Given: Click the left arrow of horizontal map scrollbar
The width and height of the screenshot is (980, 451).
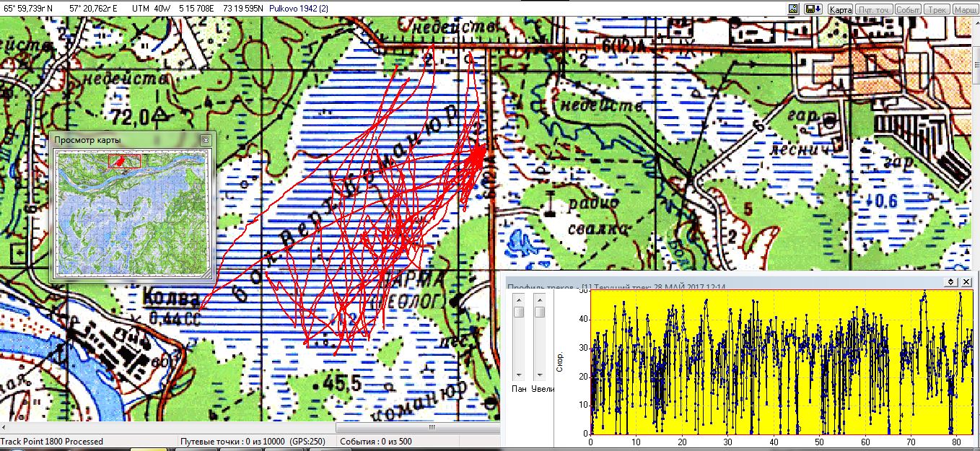Looking at the screenshot, I should click(5, 427).
